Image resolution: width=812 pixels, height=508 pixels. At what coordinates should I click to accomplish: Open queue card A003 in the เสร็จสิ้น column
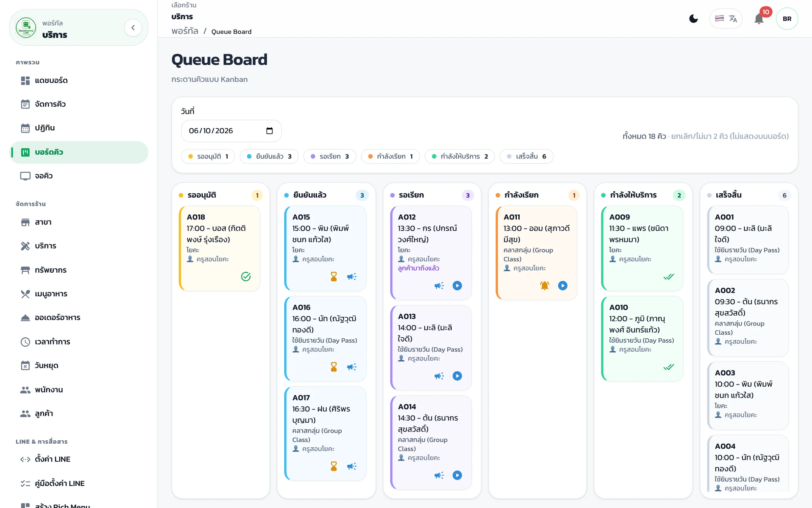748,396
